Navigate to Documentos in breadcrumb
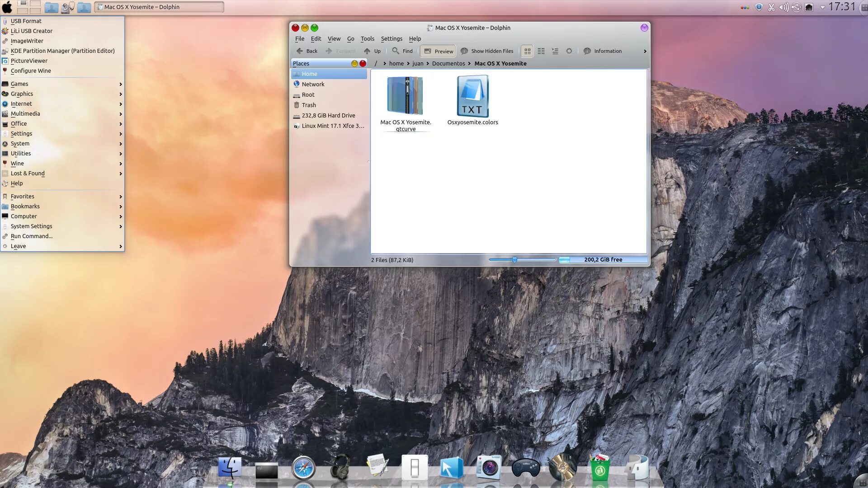 point(448,64)
